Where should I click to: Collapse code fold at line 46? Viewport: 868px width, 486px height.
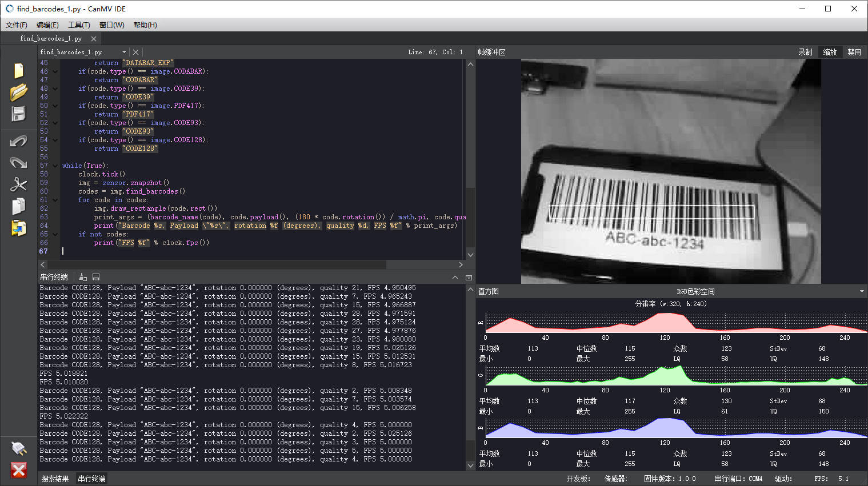[x=55, y=71]
